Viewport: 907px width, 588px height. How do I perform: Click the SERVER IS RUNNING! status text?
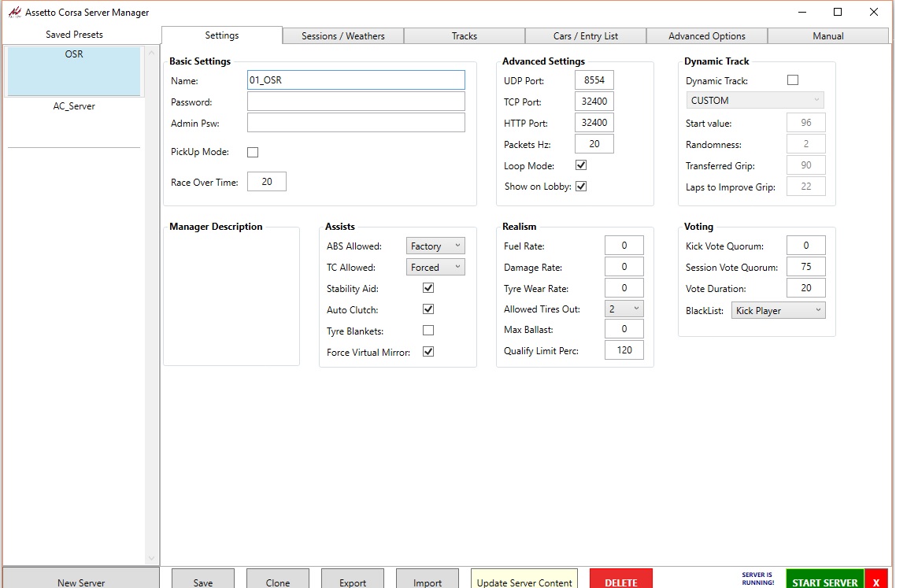point(757,579)
